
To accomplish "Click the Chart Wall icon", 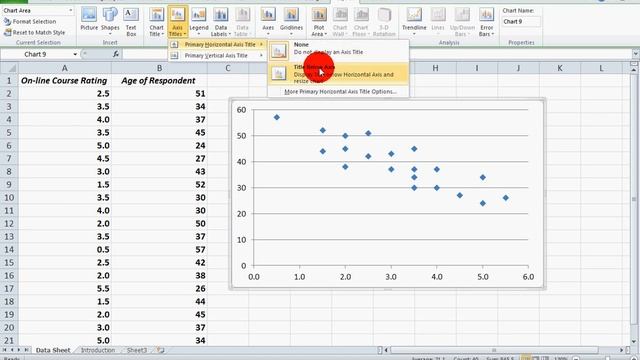I will (340, 22).
